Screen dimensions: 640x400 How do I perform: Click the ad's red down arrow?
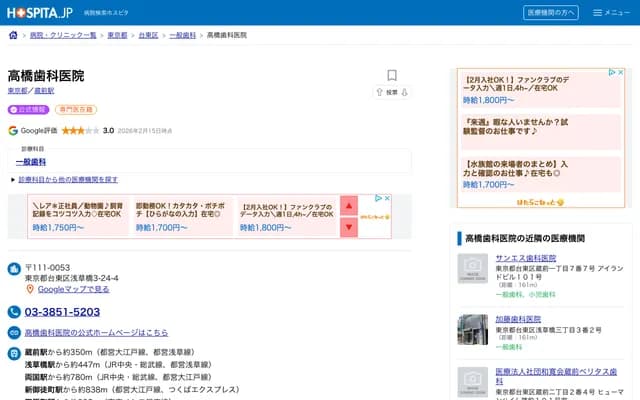349,227
